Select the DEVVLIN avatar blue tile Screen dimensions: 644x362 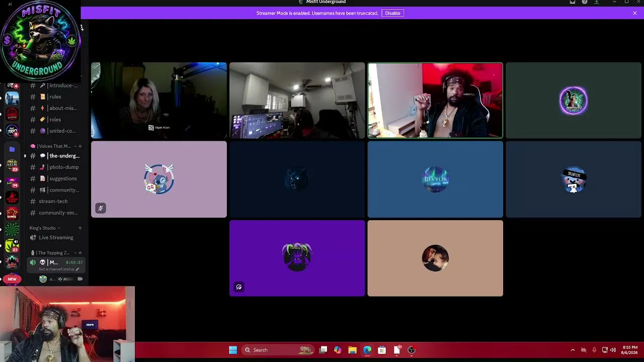coord(435,179)
